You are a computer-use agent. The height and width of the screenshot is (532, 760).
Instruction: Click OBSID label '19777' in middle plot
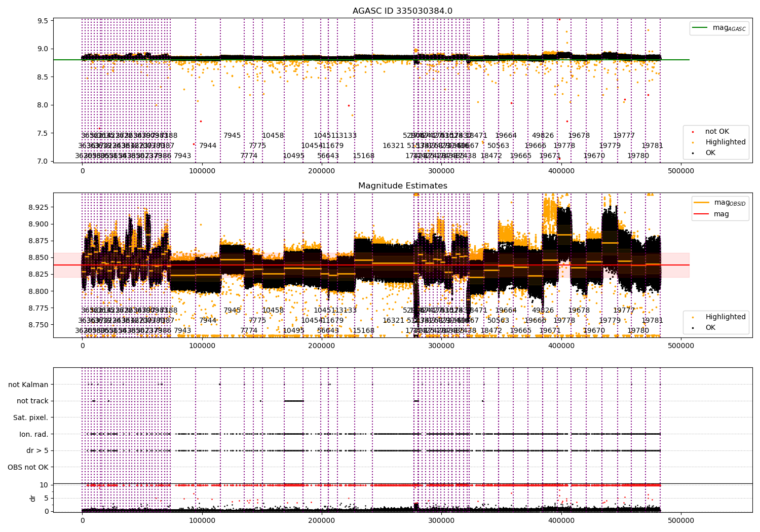click(x=624, y=311)
